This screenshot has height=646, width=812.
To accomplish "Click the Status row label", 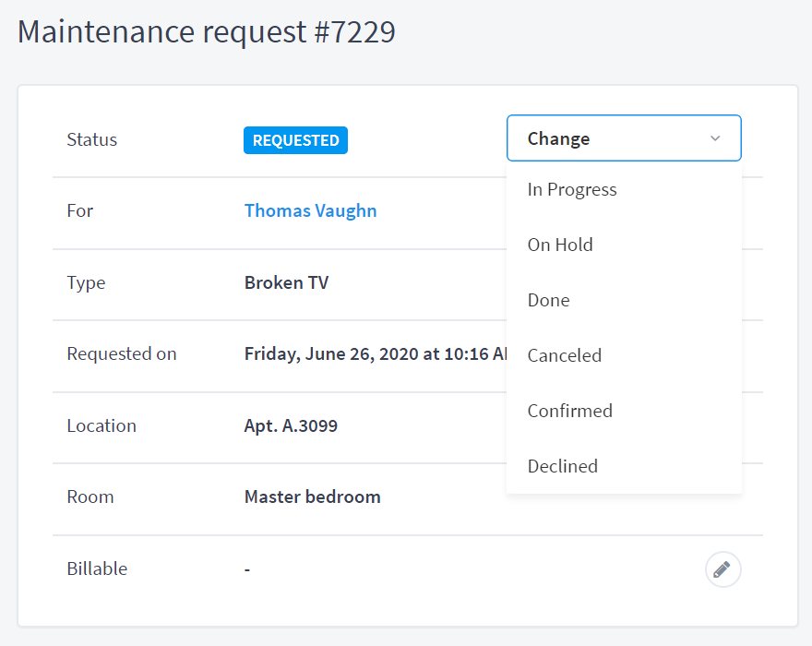I will point(92,140).
